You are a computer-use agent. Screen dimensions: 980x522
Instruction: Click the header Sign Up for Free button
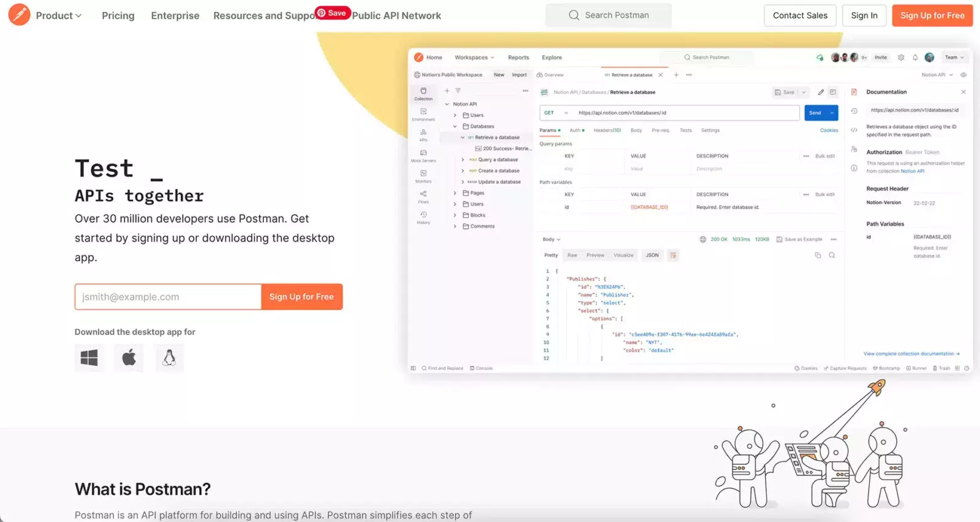coord(932,15)
